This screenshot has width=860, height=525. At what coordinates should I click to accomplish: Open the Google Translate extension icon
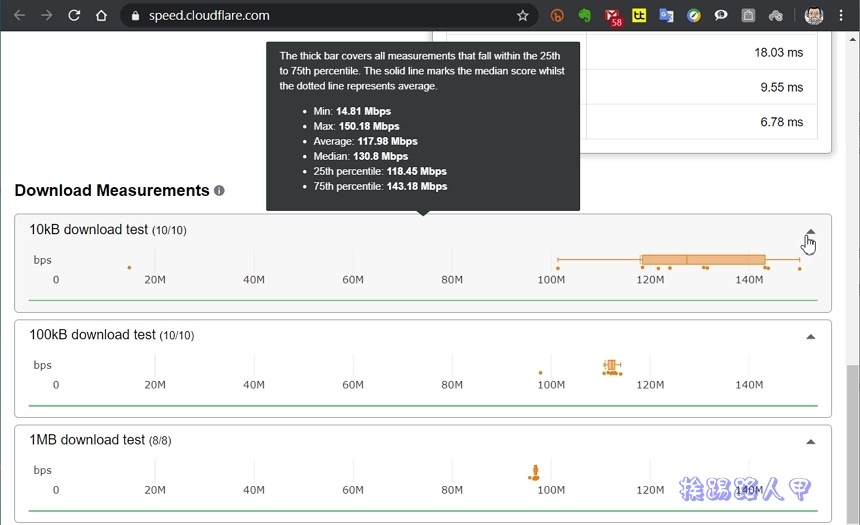[x=666, y=15]
